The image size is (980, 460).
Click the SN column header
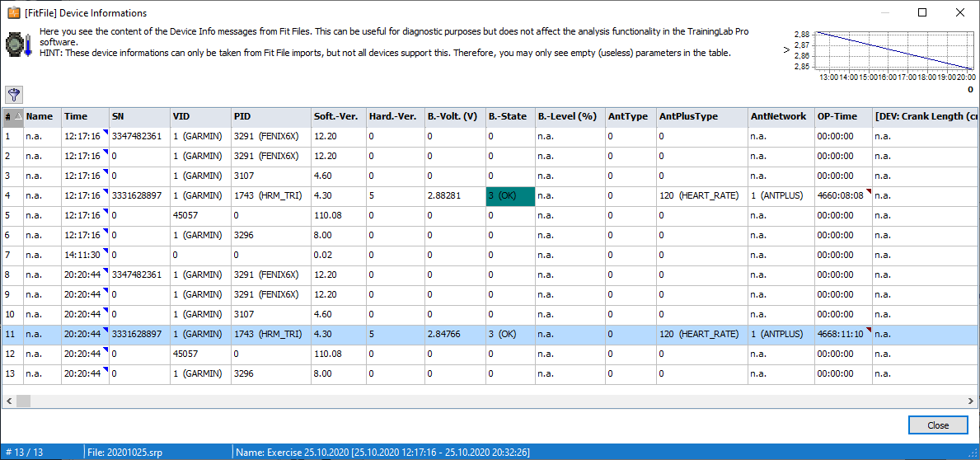point(118,116)
